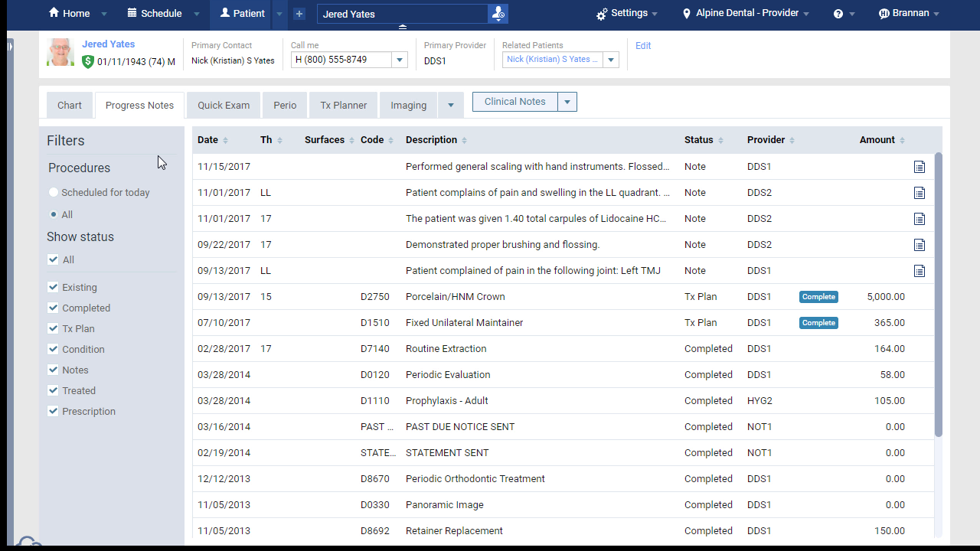Select Scheduled for today radio button
980x551 pixels.
pos(54,193)
